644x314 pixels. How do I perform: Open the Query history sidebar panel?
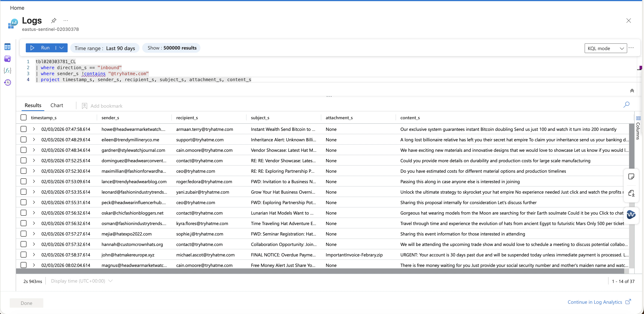point(7,83)
